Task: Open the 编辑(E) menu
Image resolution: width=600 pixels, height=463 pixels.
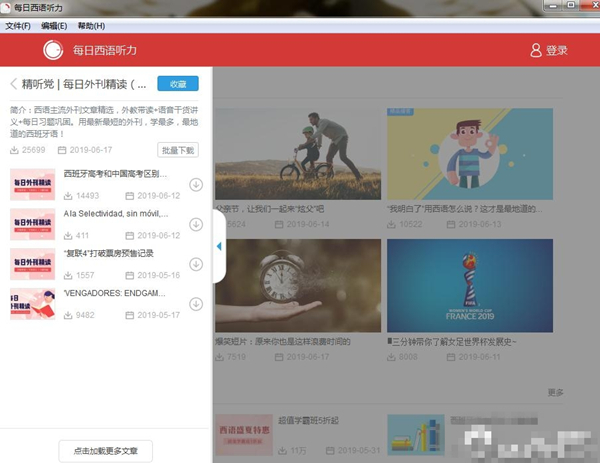Action: click(x=54, y=26)
